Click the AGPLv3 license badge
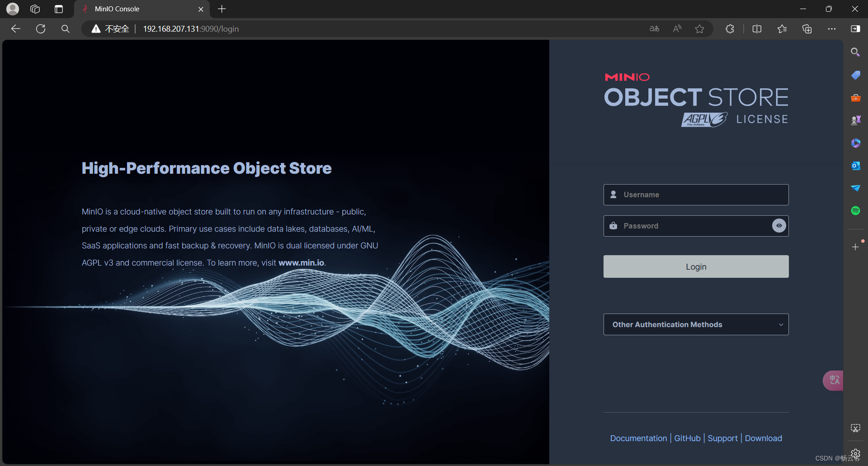868x466 pixels. pos(704,119)
